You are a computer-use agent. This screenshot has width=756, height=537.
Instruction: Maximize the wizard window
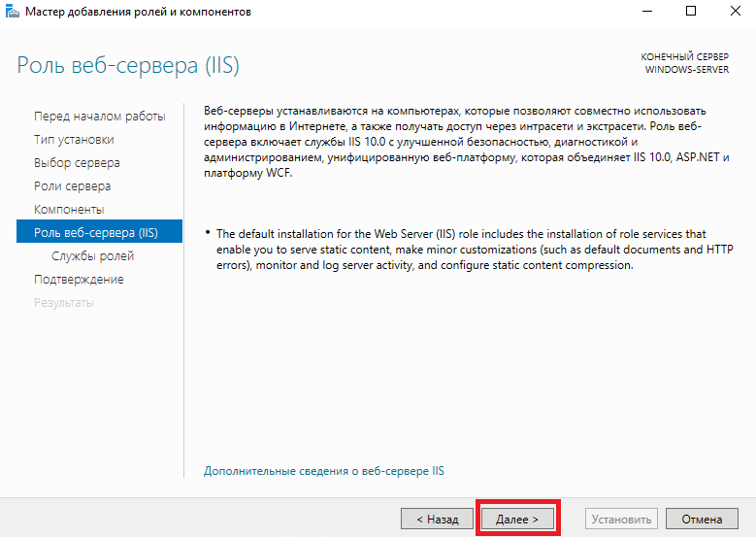point(691,11)
